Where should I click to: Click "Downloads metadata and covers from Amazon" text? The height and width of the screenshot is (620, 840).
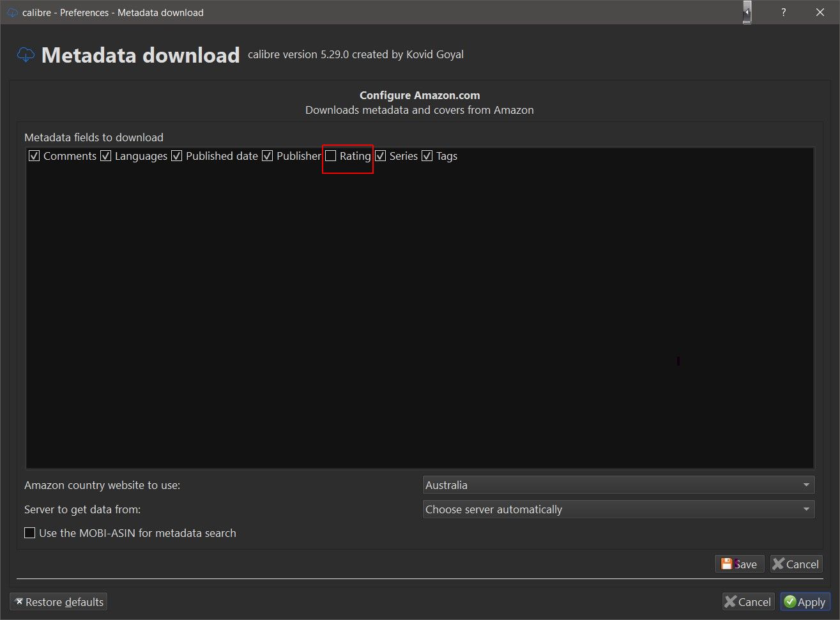click(x=420, y=110)
